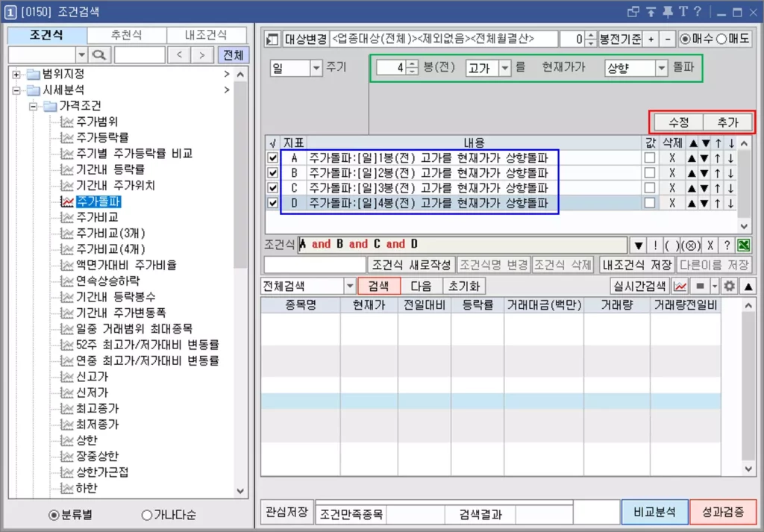Click the condition name input field left of 조건식 새로작성
764x532 pixels.
(315, 265)
